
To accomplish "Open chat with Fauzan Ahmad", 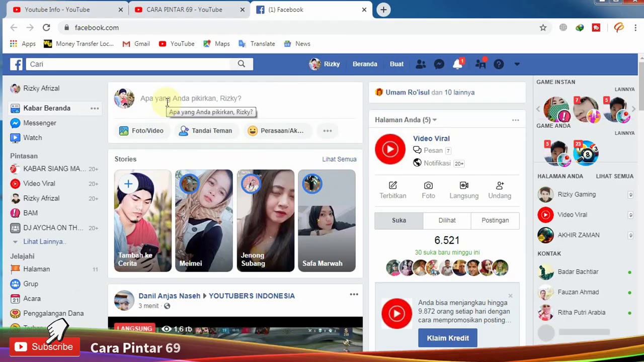I will click(x=578, y=292).
